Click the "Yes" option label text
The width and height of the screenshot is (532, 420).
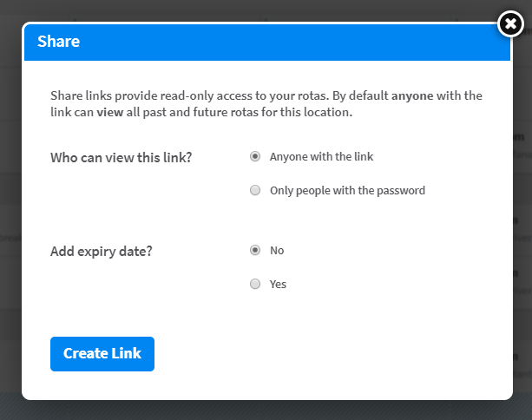coord(278,284)
